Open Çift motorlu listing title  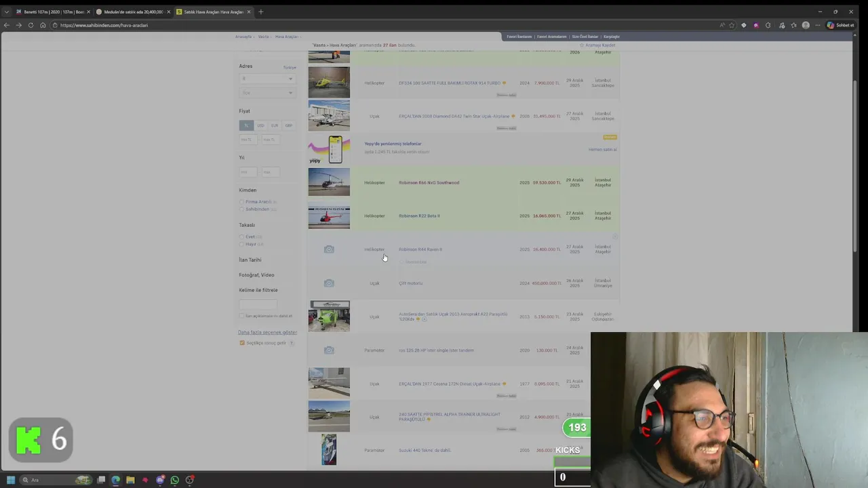410,283
